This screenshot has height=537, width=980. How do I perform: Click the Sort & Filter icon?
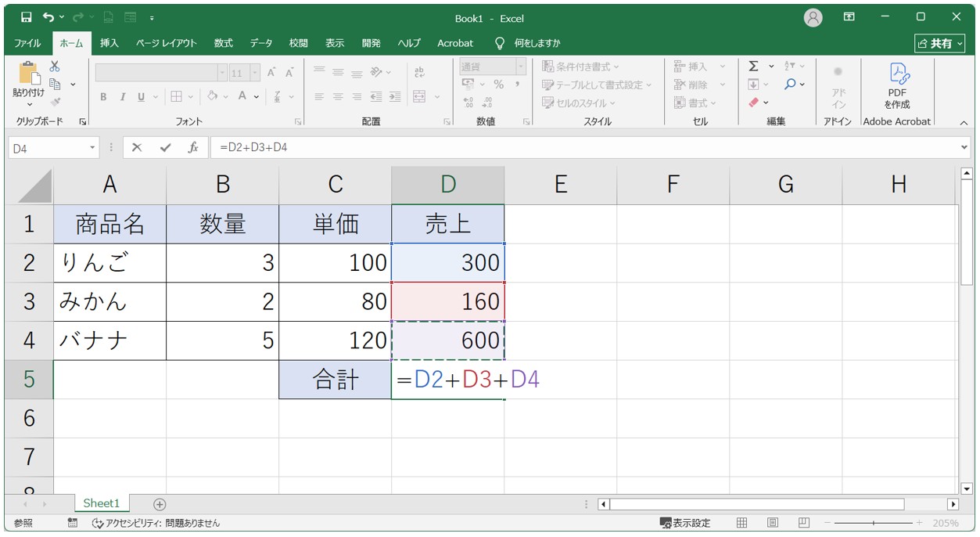[791, 67]
